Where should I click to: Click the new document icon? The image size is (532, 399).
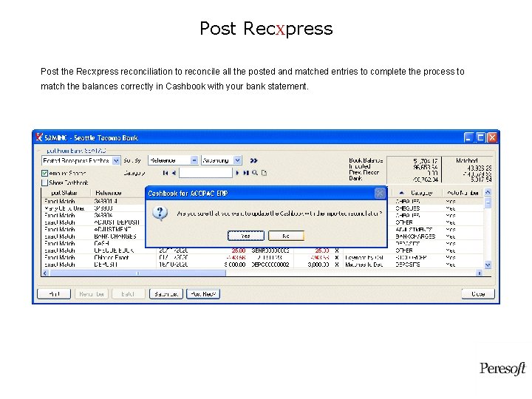click(264, 173)
